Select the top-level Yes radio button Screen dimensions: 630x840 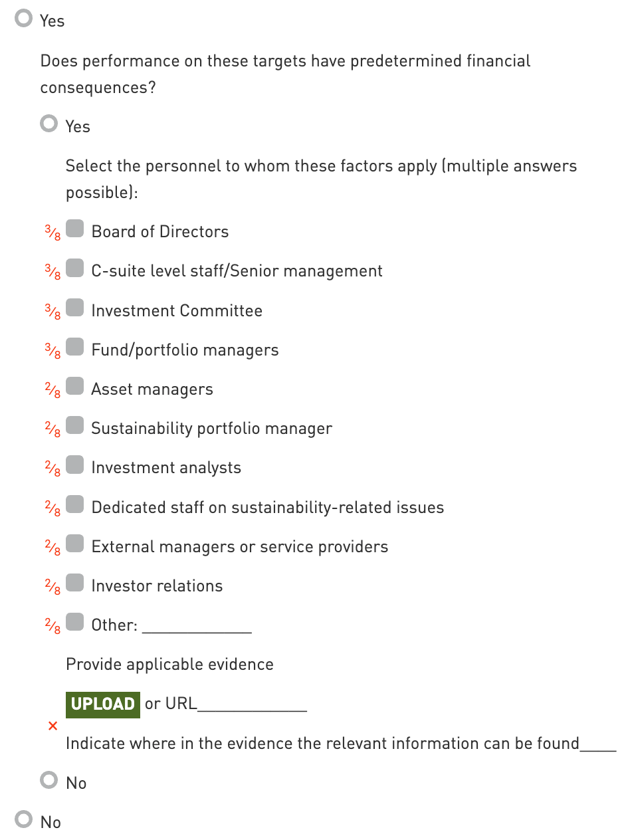click(24, 19)
